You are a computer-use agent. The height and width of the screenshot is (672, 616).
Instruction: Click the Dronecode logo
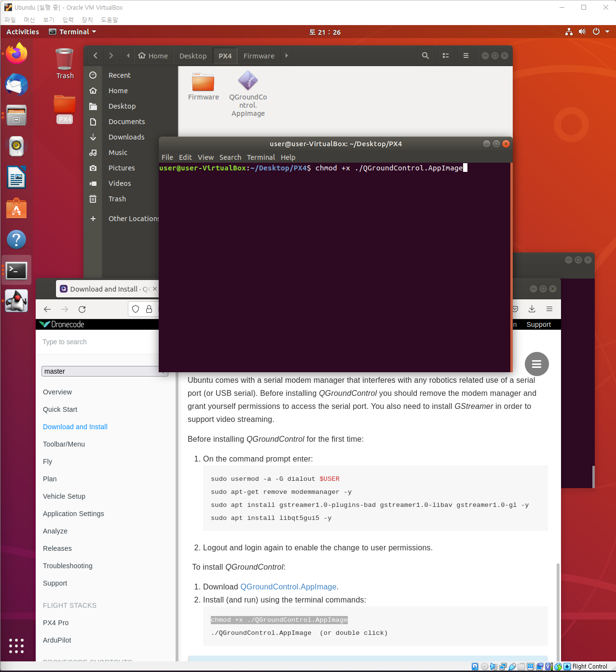point(62,324)
